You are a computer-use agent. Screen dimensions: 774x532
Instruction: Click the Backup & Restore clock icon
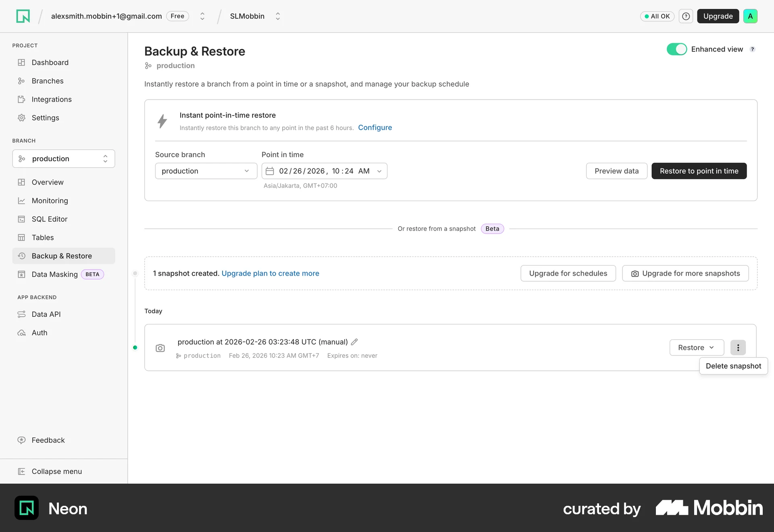tap(21, 256)
